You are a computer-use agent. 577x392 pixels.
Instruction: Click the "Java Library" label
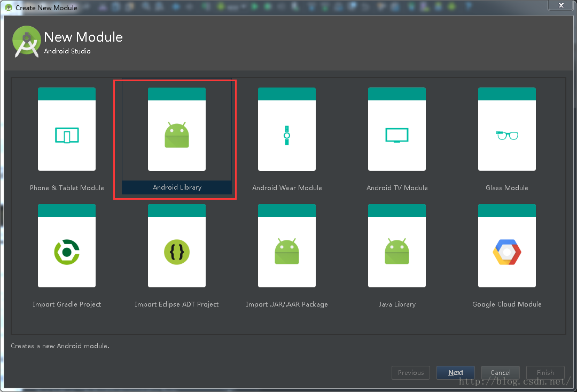[397, 304]
